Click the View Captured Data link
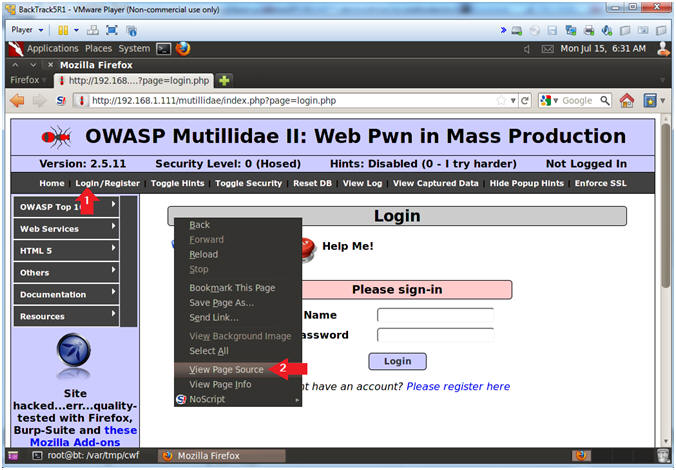 [x=435, y=183]
